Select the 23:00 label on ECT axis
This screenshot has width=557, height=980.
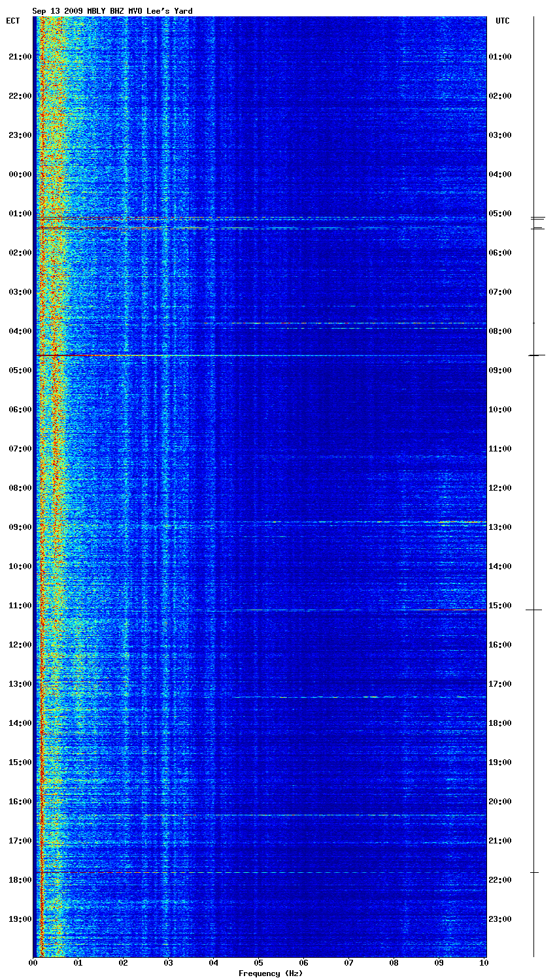[20, 135]
